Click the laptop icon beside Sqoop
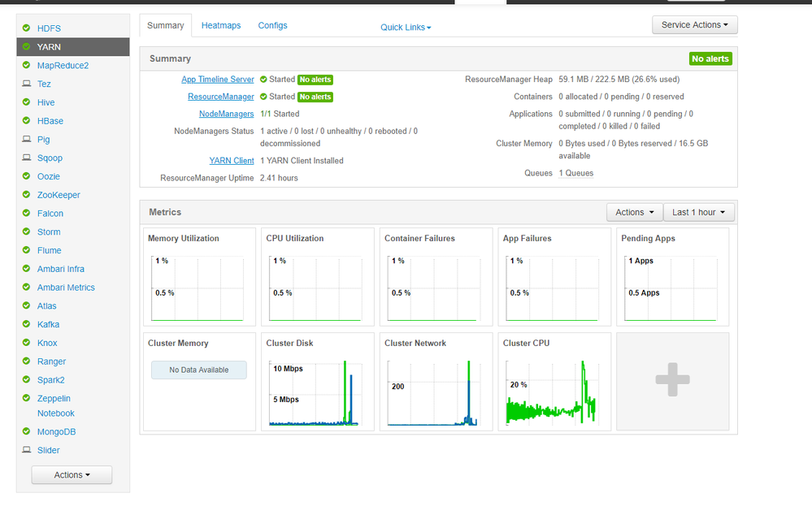812x515 pixels. [x=26, y=158]
